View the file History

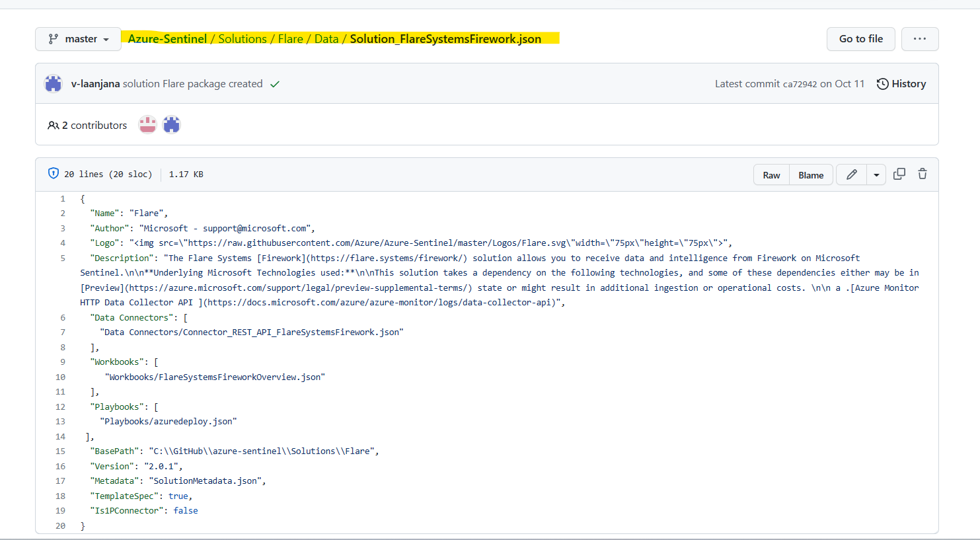tap(901, 84)
